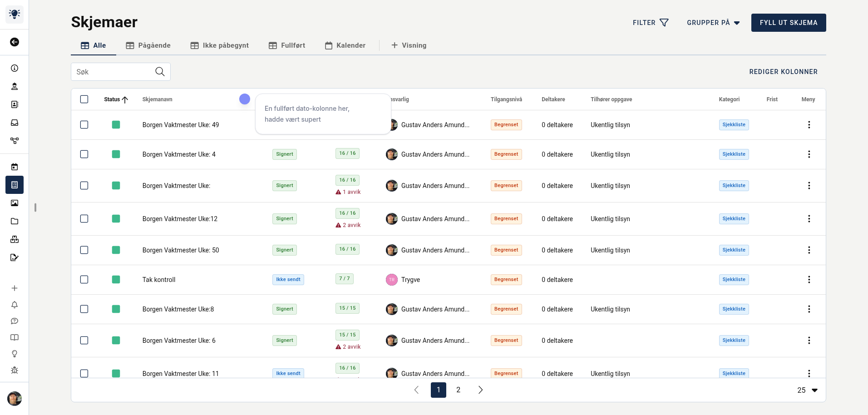
Task: Click the green status square for Tak kontroll
Action: (x=116, y=280)
